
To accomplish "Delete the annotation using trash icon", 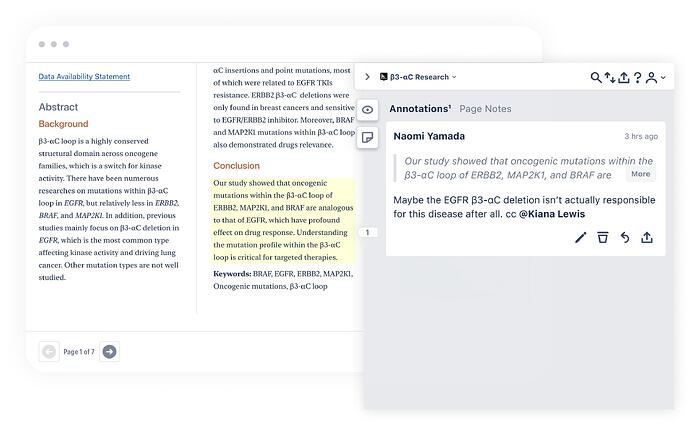I will [603, 237].
